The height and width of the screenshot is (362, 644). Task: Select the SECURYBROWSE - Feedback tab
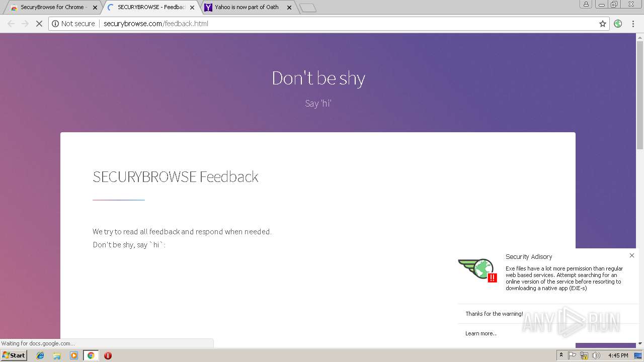[150, 7]
